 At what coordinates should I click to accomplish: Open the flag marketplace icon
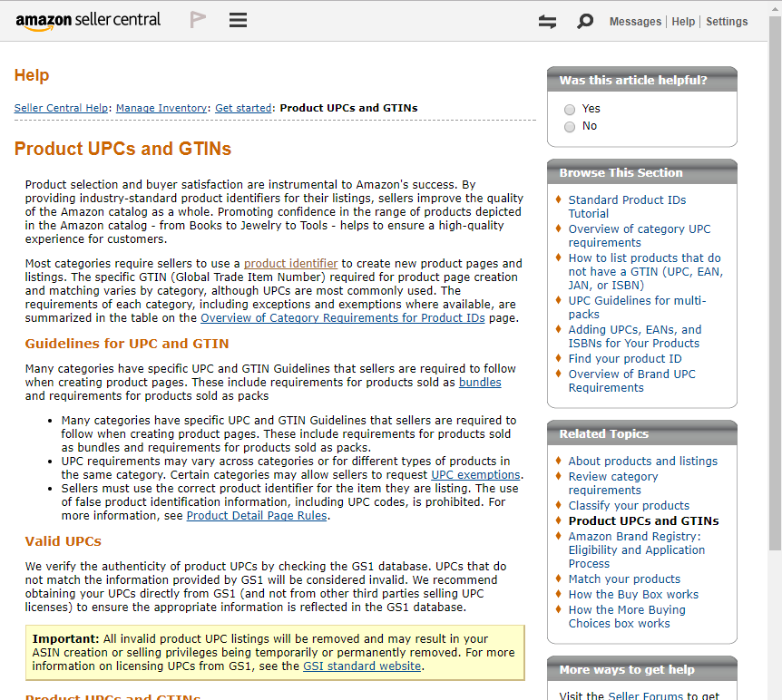tap(198, 20)
